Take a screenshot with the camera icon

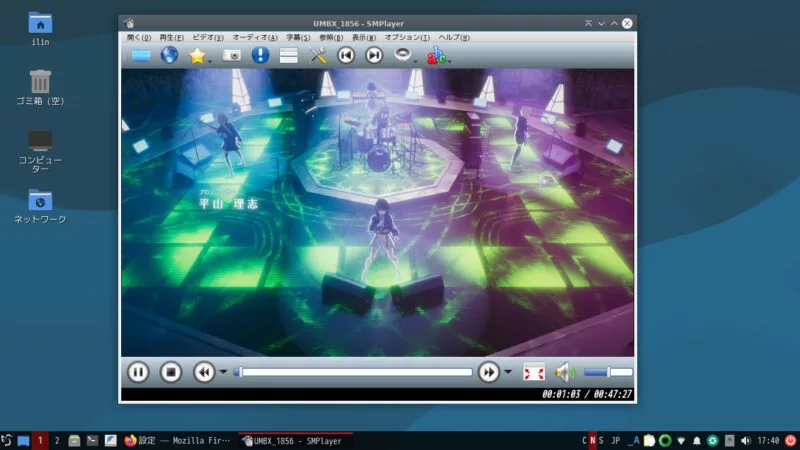coord(231,55)
